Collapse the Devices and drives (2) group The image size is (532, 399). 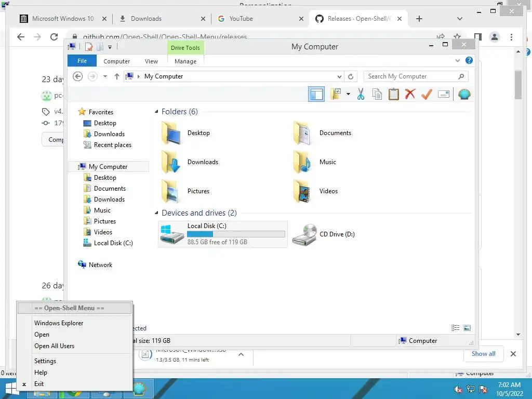(156, 212)
